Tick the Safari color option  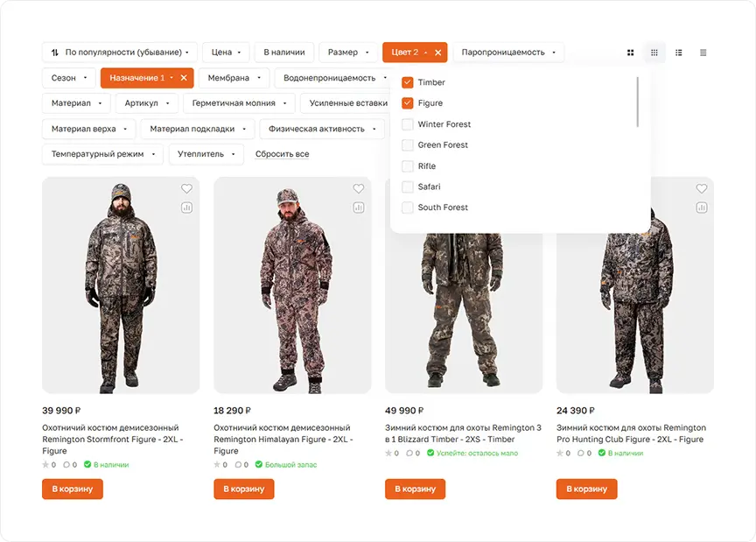pyautogui.click(x=407, y=187)
